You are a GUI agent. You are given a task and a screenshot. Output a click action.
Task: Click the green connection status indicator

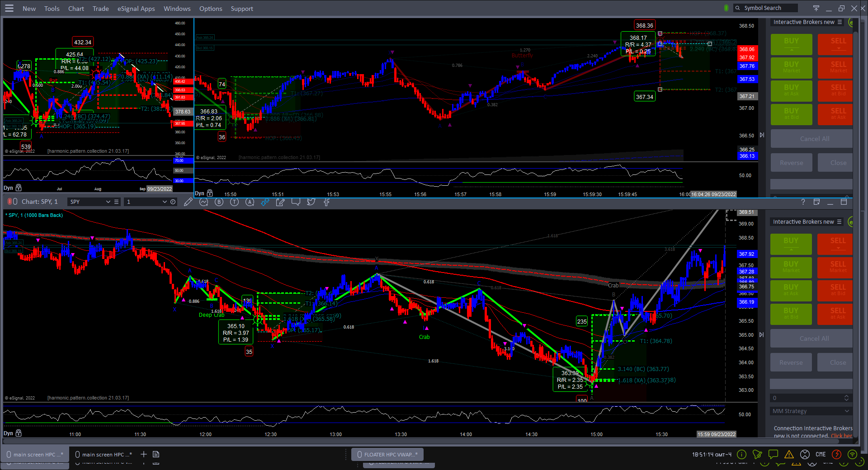click(726, 8)
